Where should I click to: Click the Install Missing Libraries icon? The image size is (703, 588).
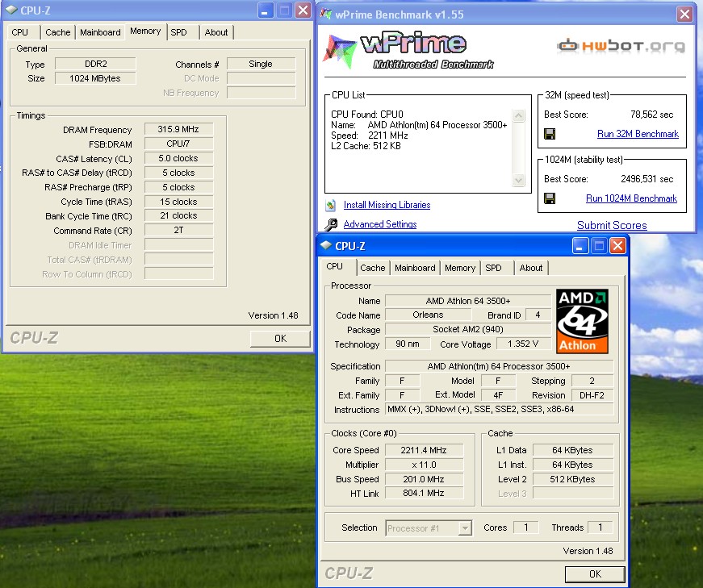pos(330,205)
